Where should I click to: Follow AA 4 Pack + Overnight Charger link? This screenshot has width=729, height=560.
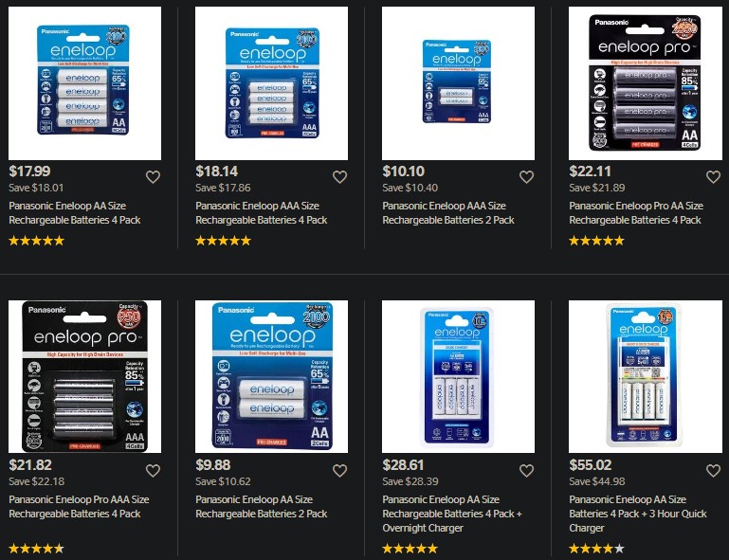(452, 514)
